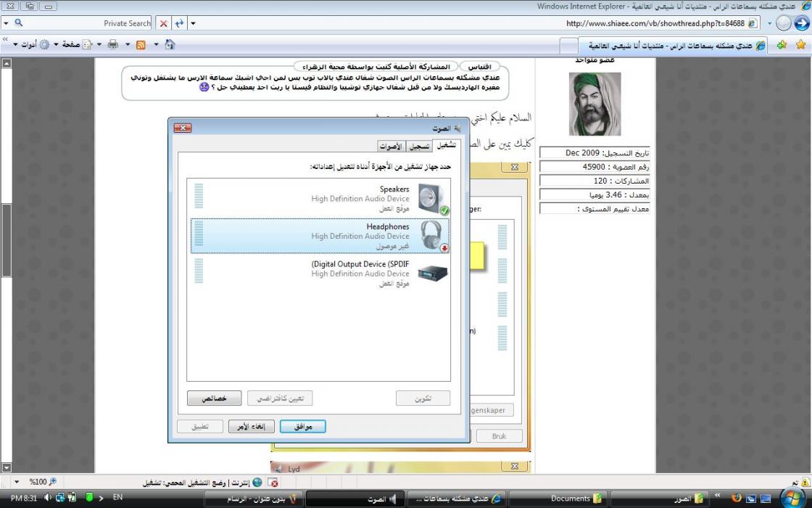Click the إلغاء الأمر (Cancel) button

252,427
